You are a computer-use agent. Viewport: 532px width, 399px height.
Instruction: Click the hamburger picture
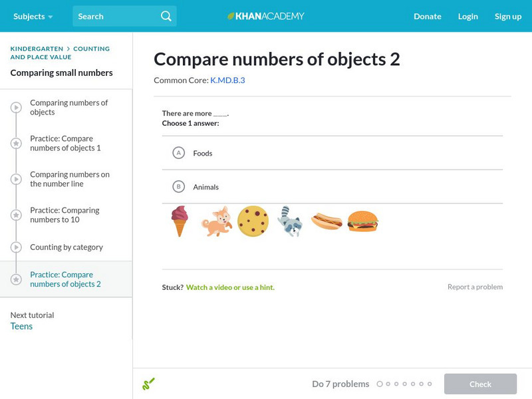point(362,221)
